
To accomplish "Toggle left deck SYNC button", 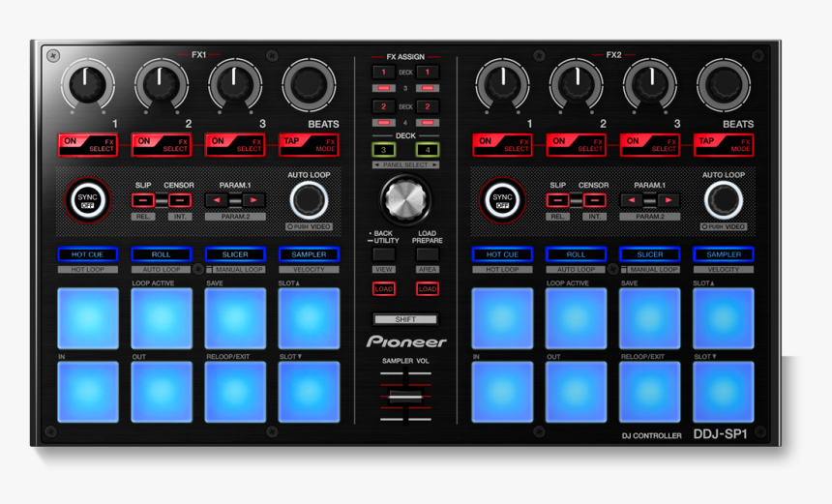I will [x=87, y=200].
